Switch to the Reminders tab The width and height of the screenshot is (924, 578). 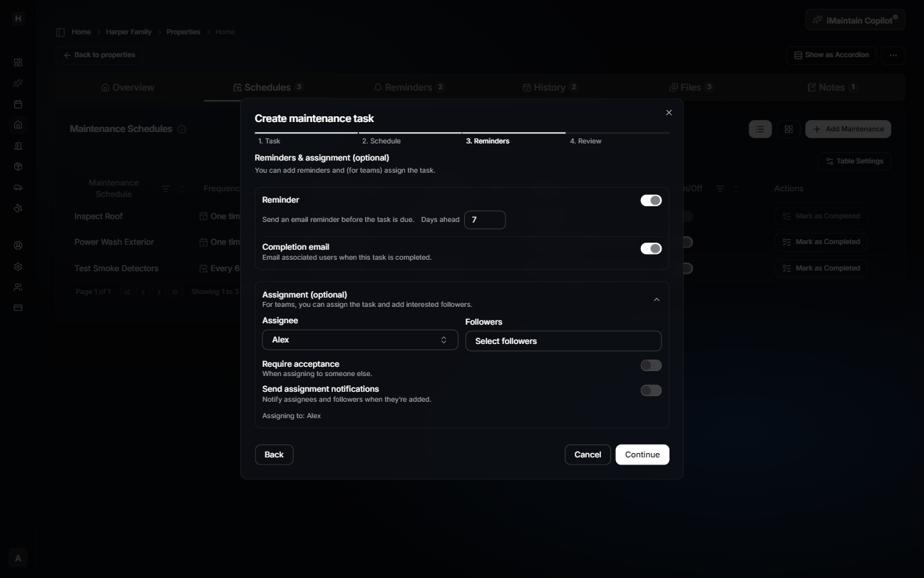click(409, 87)
